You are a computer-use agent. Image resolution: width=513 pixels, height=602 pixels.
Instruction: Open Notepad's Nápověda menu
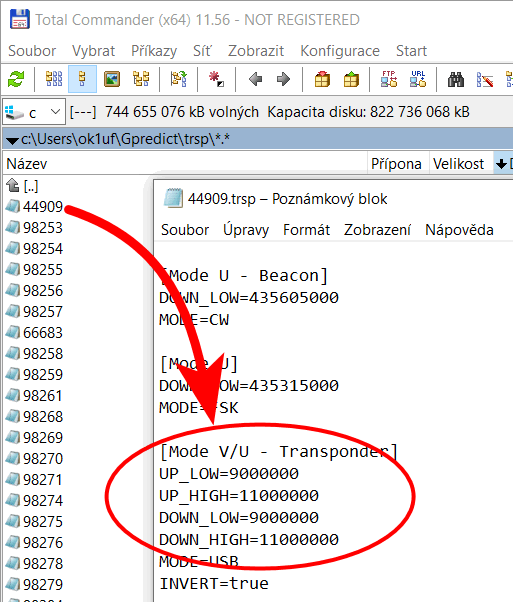[459, 230]
